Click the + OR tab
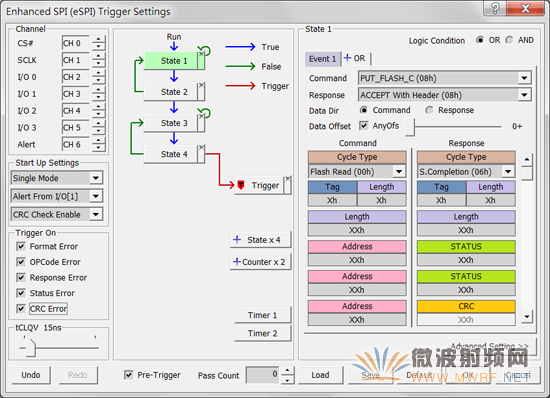 tap(355, 58)
